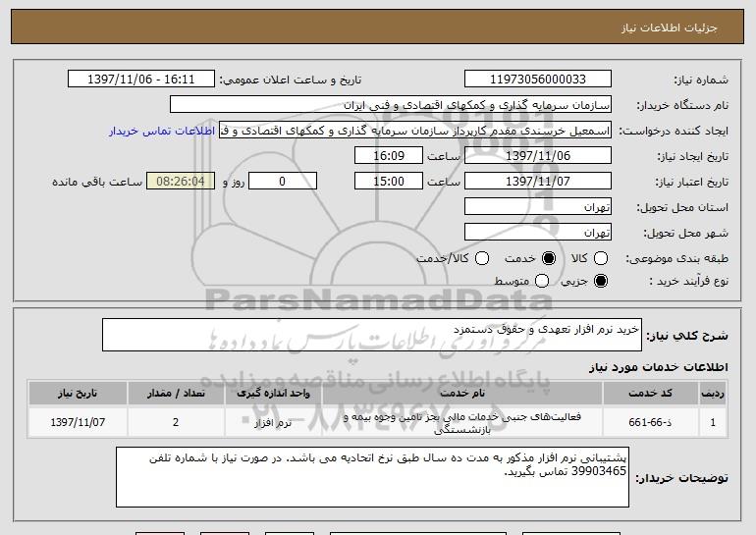
Task: Click the طبقه بندی موضوعی label
Action: tap(676, 259)
